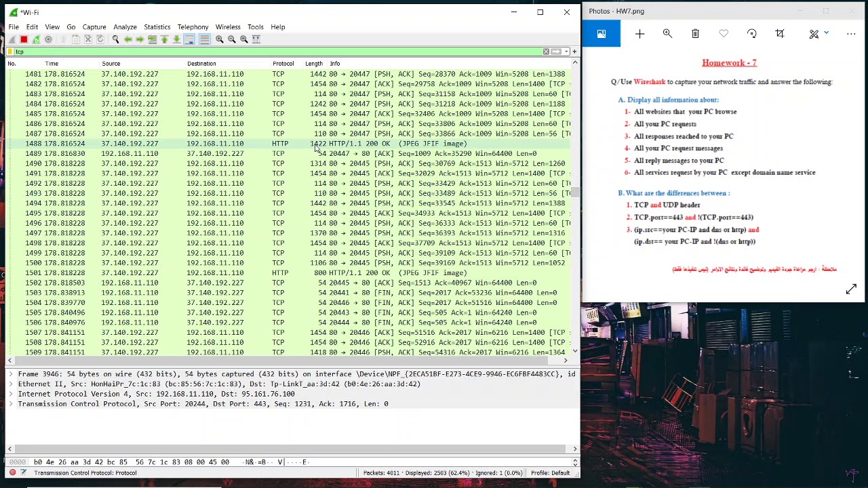Select packet 1488 HTTP JPEG row
This screenshot has height=488, width=868.
[x=288, y=144]
